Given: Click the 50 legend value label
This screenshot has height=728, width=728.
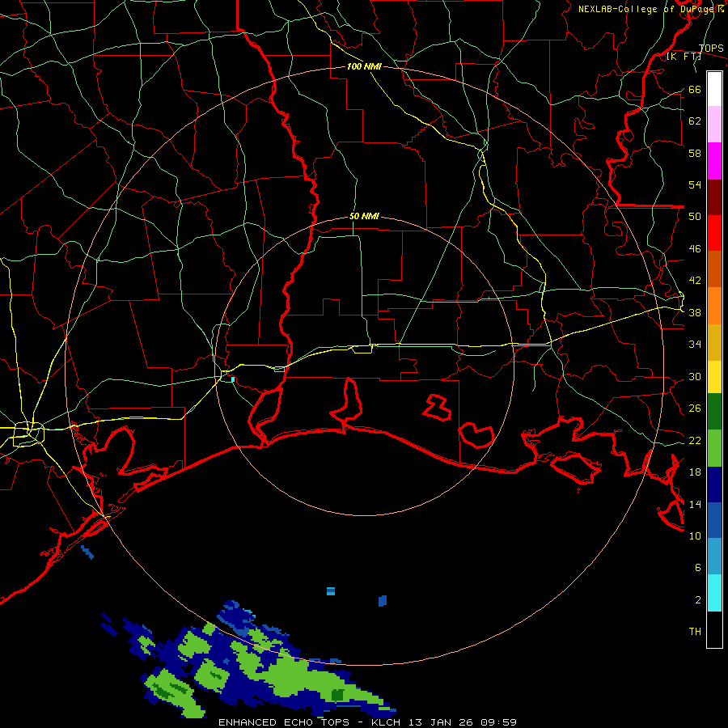Looking at the screenshot, I should click(x=695, y=217).
